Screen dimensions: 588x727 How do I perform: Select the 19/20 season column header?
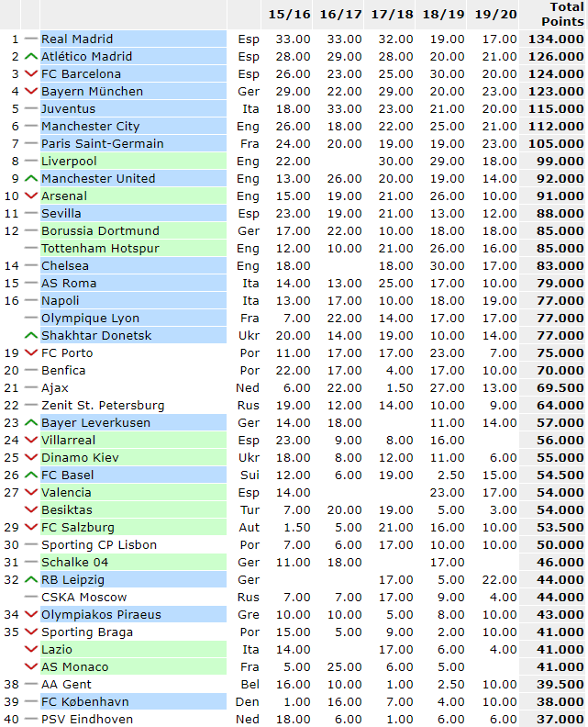coord(495,15)
